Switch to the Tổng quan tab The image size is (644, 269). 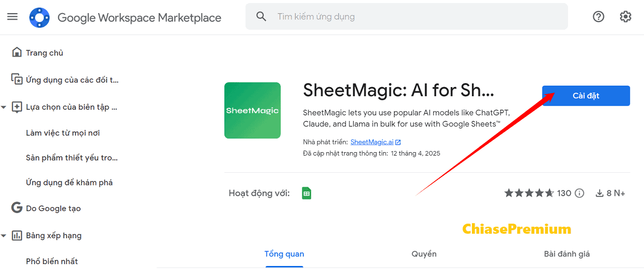[284, 254]
